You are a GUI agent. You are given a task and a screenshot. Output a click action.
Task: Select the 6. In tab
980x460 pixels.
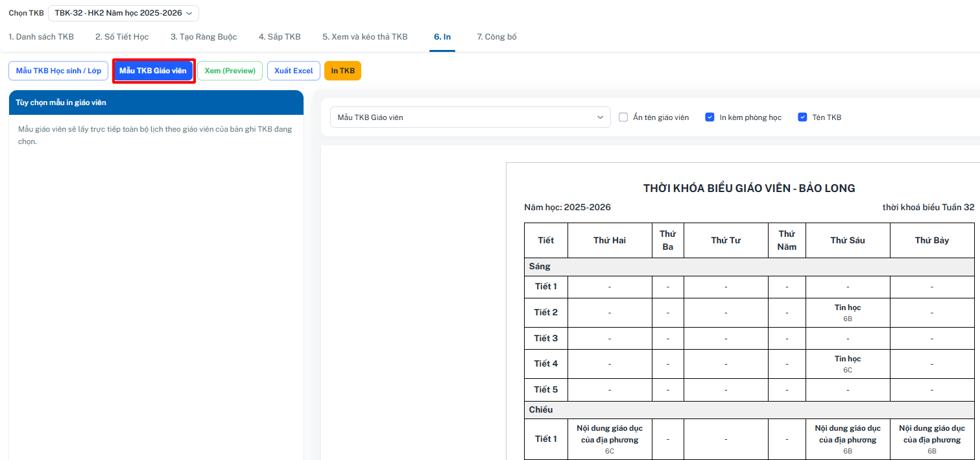442,37
